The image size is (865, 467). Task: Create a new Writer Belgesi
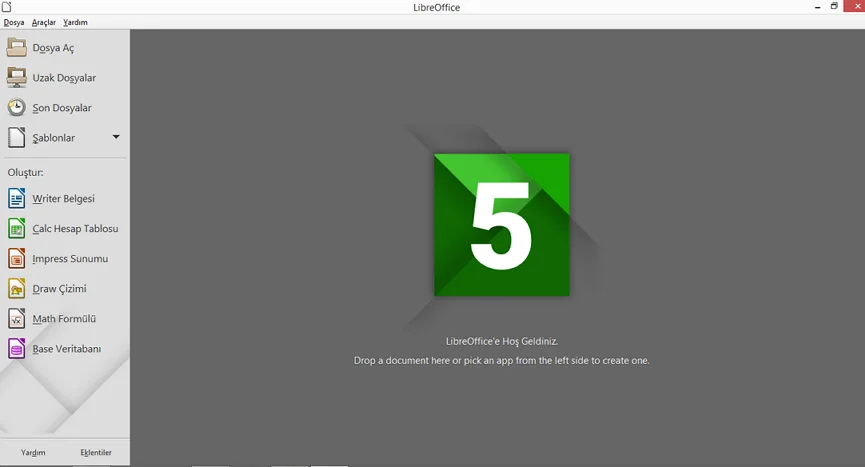[63, 198]
